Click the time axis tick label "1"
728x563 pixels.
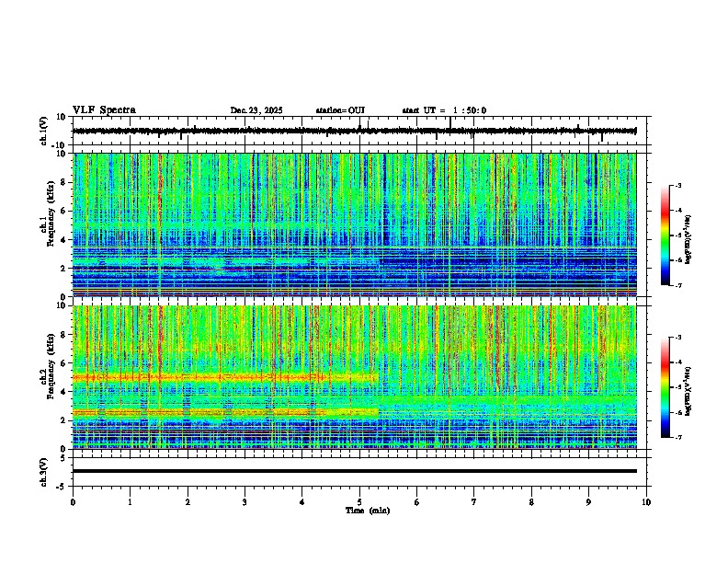130,502
